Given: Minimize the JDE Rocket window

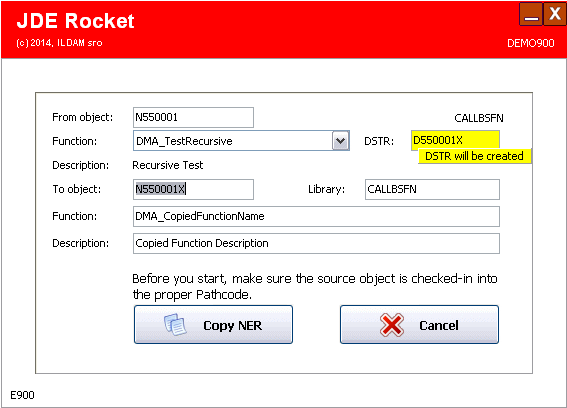Looking at the screenshot, I should pos(531,14).
